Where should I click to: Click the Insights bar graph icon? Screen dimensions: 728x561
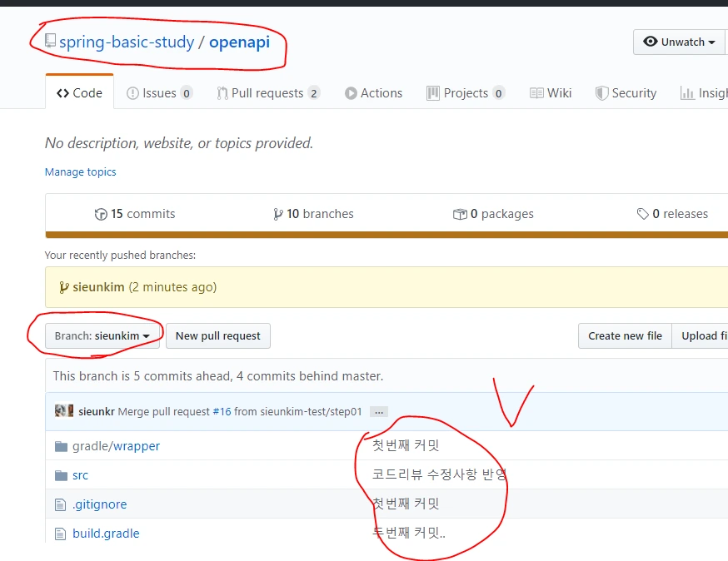687,93
